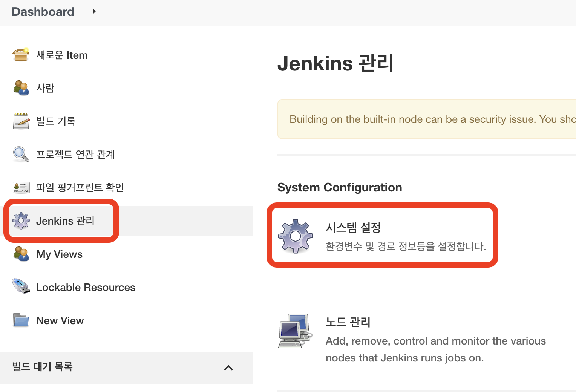Image resolution: width=576 pixels, height=392 pixels.
Task: Open 빌드 기록 via the notepad icon
Action: click(21, 121)
